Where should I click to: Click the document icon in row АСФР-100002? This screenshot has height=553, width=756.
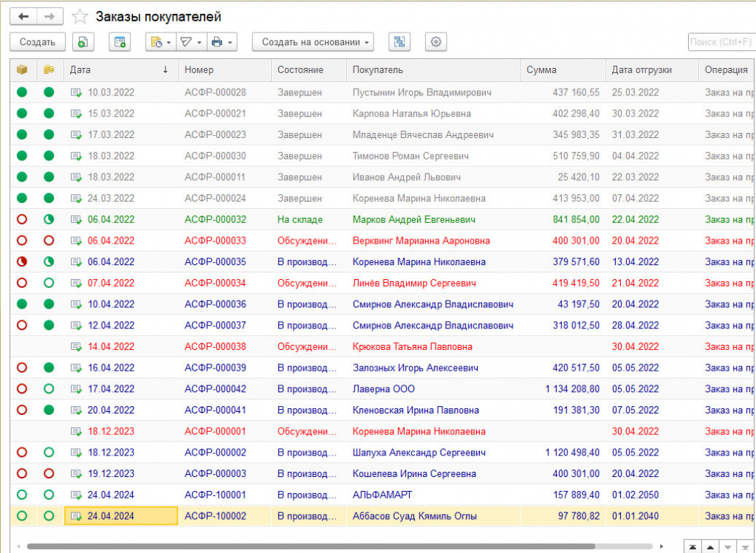76,516
